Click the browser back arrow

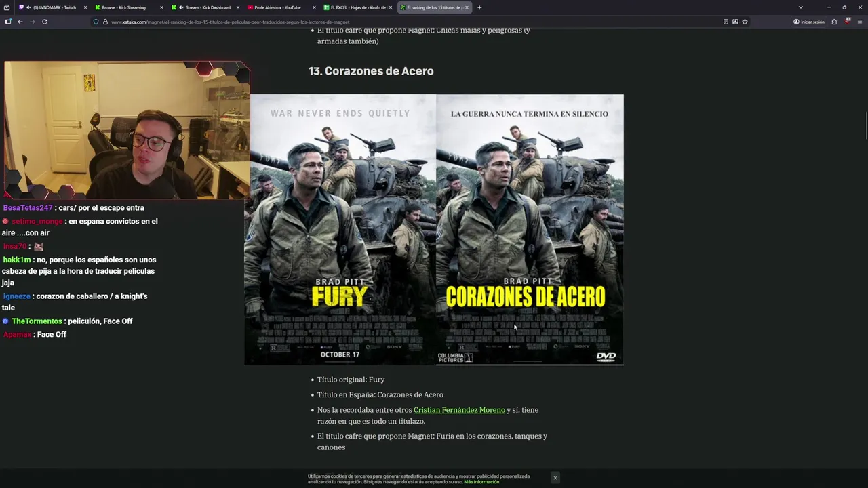pyautogui.click(x=20, y=22)
